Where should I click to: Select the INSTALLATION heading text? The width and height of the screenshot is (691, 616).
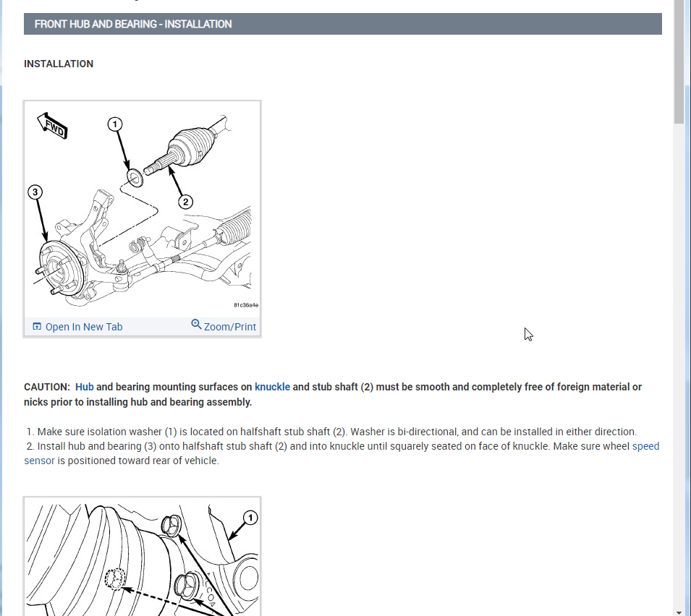(x=59, y=64)
